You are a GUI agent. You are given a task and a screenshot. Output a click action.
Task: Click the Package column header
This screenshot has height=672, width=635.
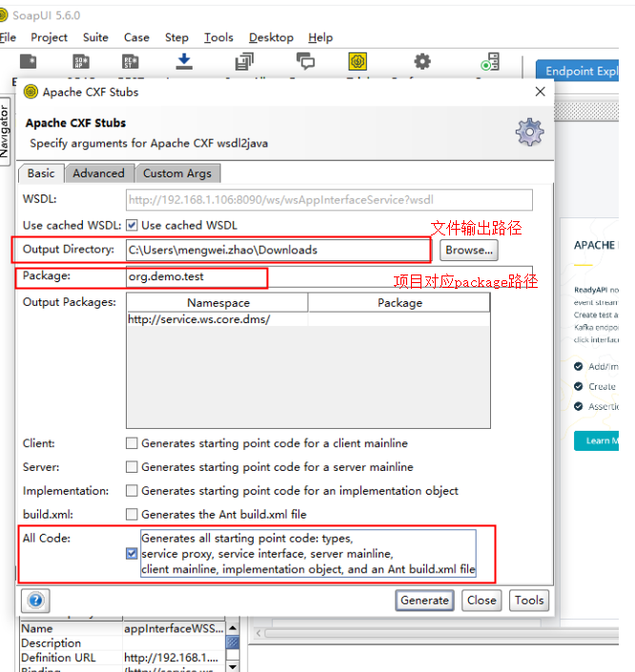(399, 303)
